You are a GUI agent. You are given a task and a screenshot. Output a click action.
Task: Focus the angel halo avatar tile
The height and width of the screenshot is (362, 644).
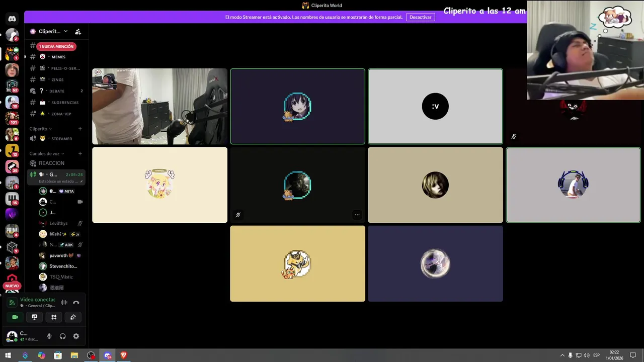159,185
